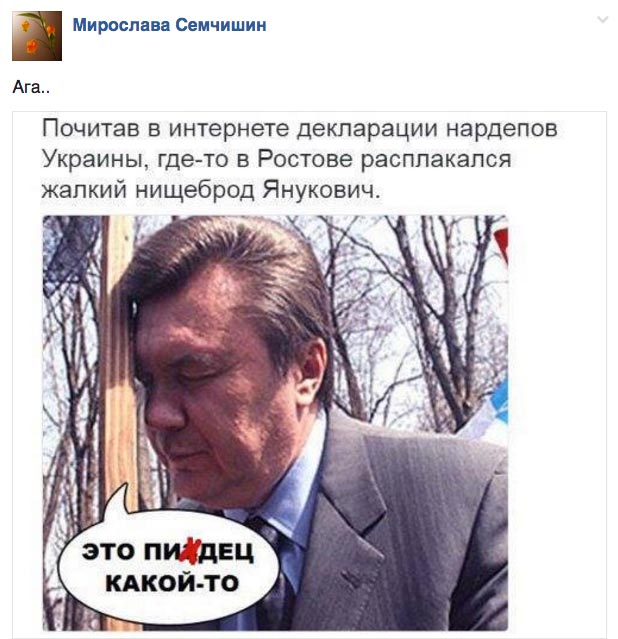The height and width of the screenshot is (639, 618).
Task: Open Мирослава Семчишин's flower profile avatar
Action: pos(37,36)
